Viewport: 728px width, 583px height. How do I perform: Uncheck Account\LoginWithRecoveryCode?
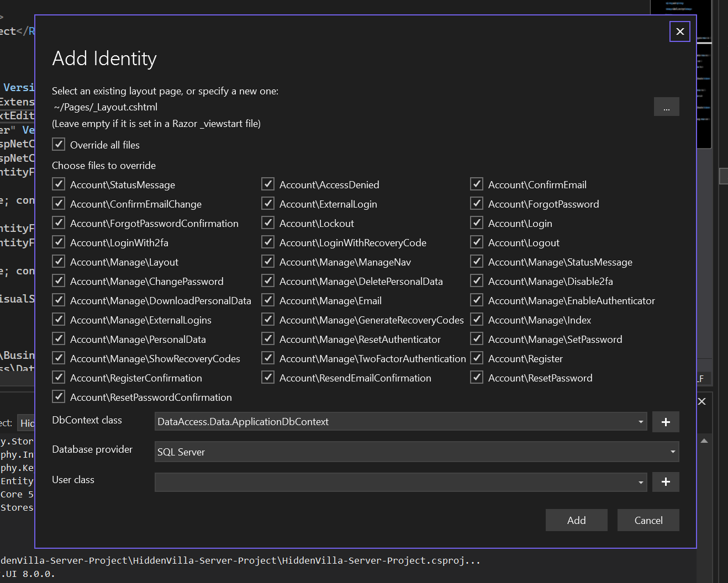coord(268,242)
